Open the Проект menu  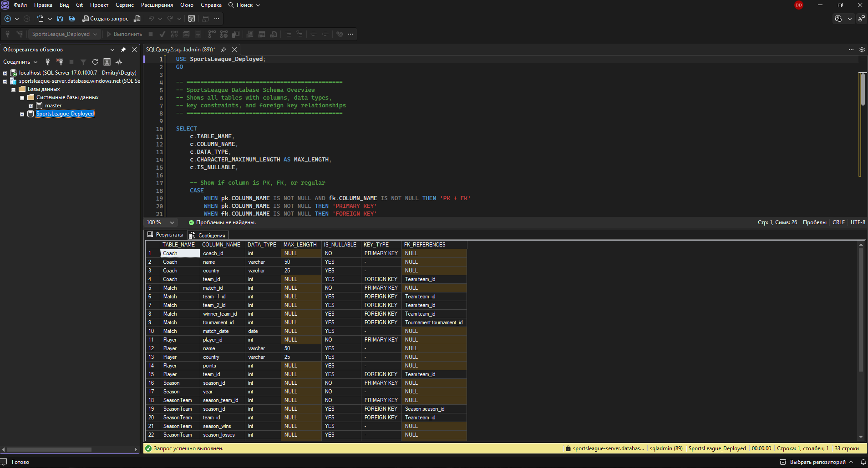99,5
